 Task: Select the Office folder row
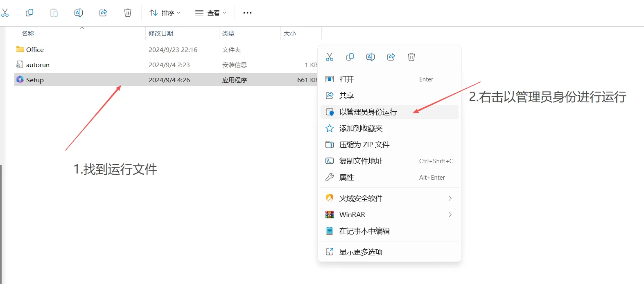click(166, 50)
